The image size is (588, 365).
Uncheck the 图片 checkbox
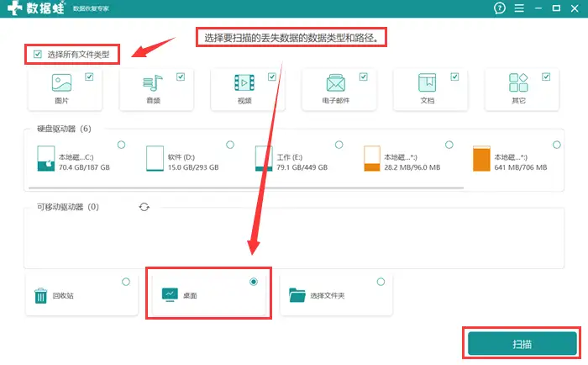[89, 77]
